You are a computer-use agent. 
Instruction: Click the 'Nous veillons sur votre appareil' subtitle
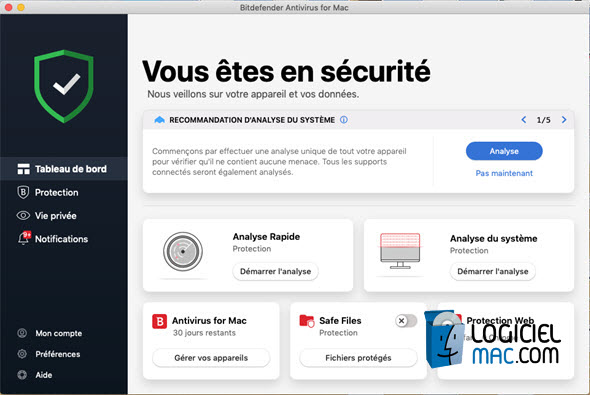pyautogui.click(x=253, y=94)
